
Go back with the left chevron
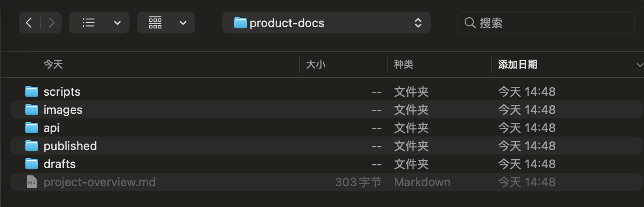pos(29,23)
